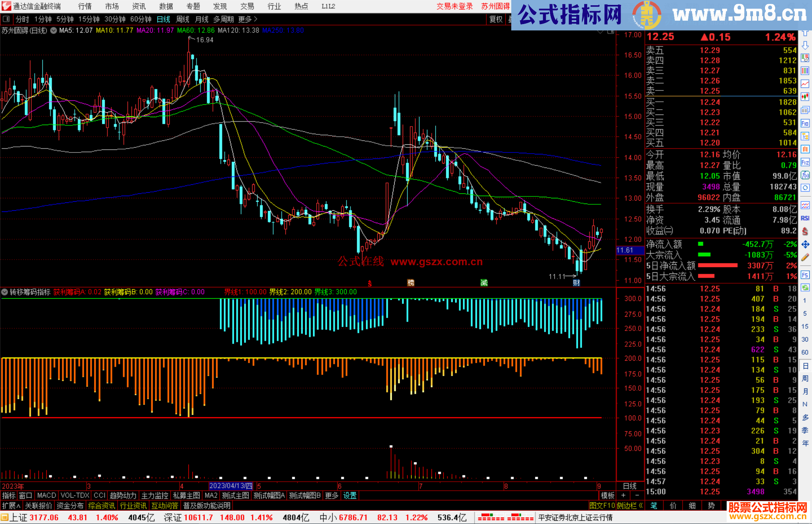Open the quote list icon with checkmark
Viewport: 812px width, 524px height.
click(805, 58)
